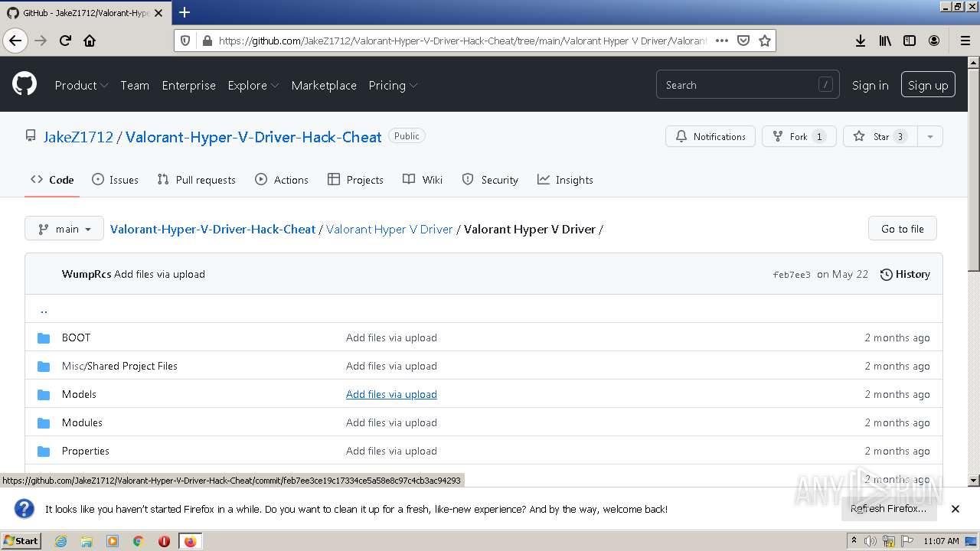Expand the Explore menu
Image resolution: width=980 pixels, height=551 pixels.
253,85
